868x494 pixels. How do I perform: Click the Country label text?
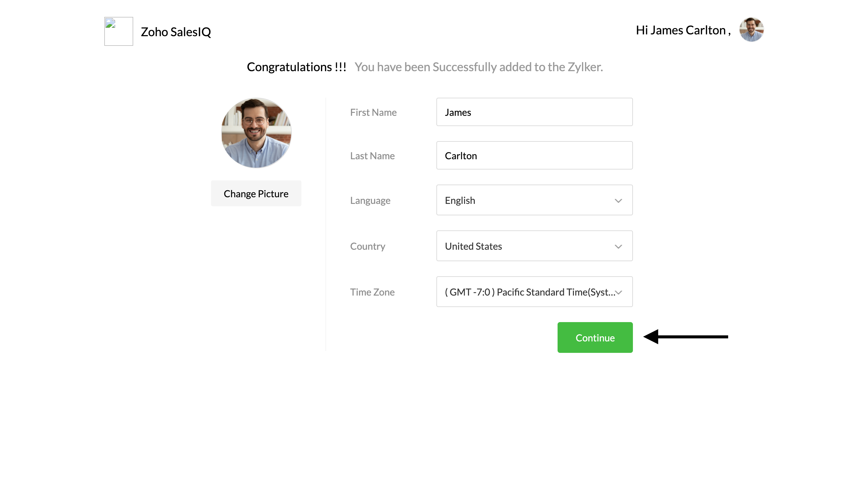click(x=367, y=246)
